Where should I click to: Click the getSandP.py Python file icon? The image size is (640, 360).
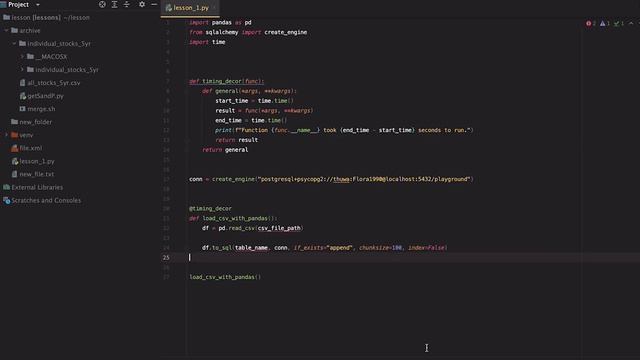click(x=23, y=96)
